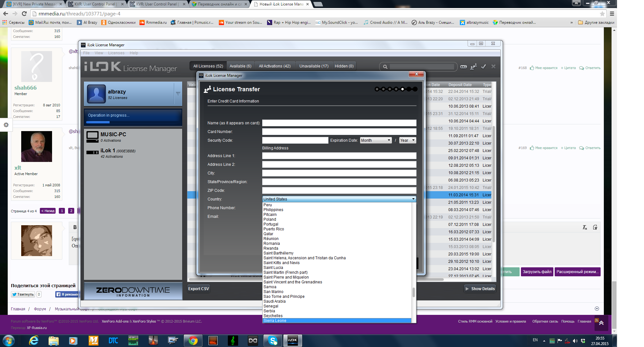
Task: Select Saudi Arabia in the country list
Action: [337, 301]
